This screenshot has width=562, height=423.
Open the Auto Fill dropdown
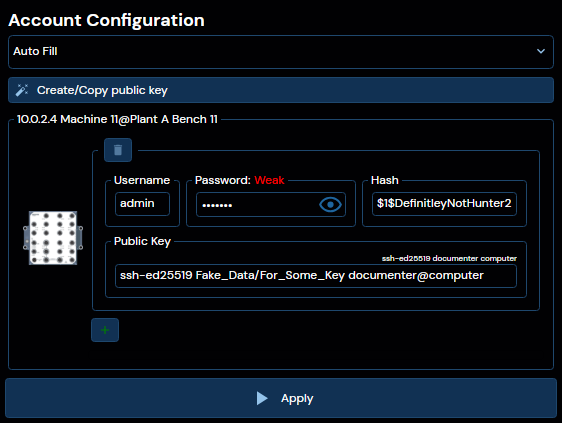[281, 52]
